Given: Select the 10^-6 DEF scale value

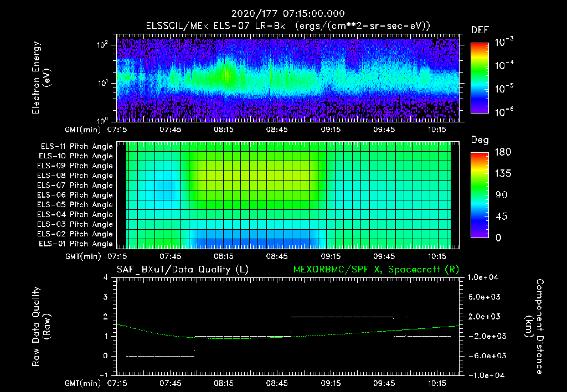Looking at the screenshot, I should coord(504,112).
